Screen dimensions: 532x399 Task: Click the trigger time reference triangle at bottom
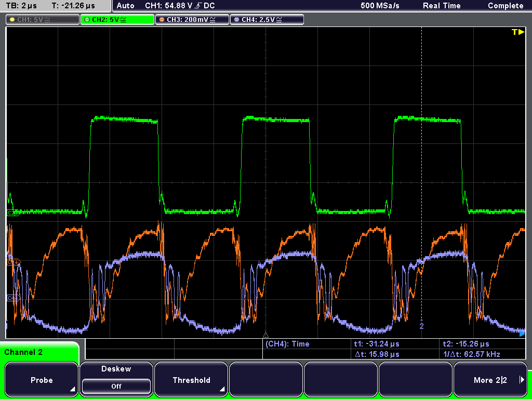pos(265,335)
